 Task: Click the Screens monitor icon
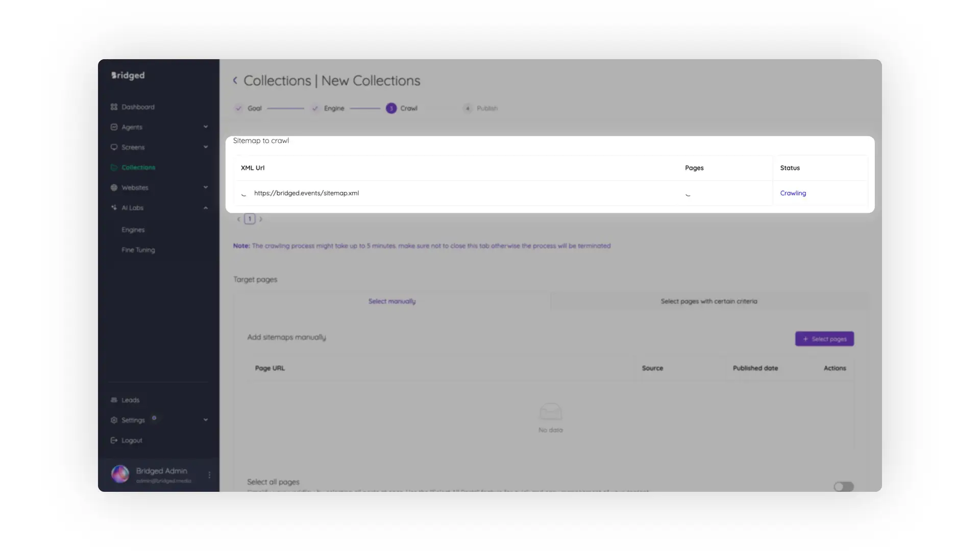(114, 147)
